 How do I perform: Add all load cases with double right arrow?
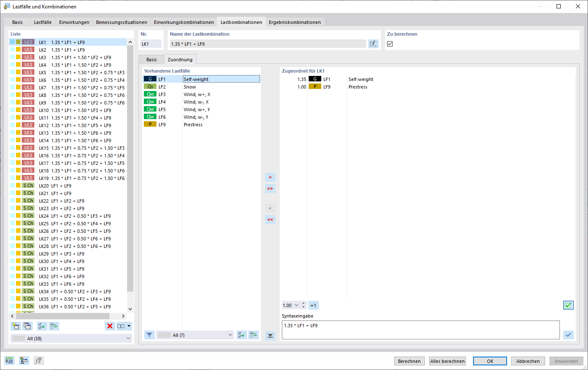pos(270,189)
